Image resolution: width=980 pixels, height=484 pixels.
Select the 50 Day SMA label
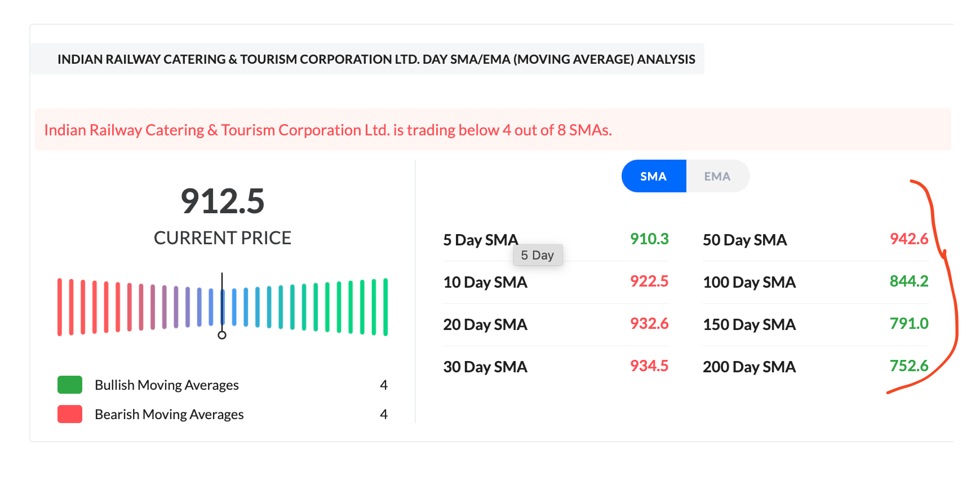coord(744,240)
